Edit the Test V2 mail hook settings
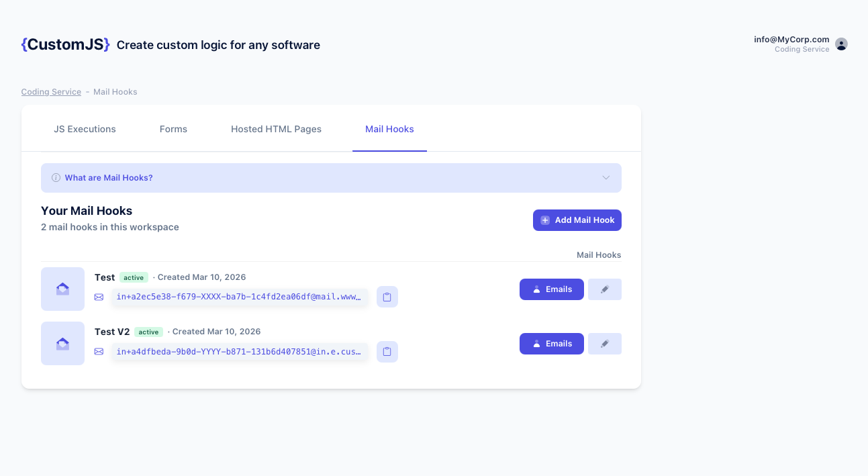Screen dimensions: 868x476 [604, 343]
